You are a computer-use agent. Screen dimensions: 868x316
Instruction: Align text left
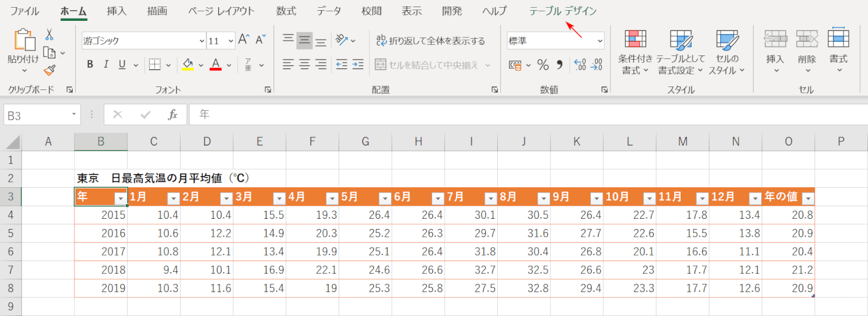pos(289,64)
